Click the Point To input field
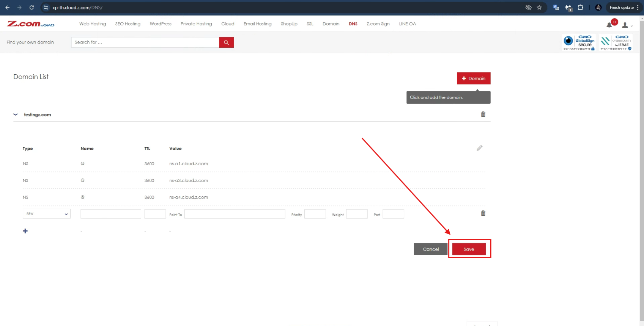This screenshot has height=326, width=644. (x=235, y=214)
